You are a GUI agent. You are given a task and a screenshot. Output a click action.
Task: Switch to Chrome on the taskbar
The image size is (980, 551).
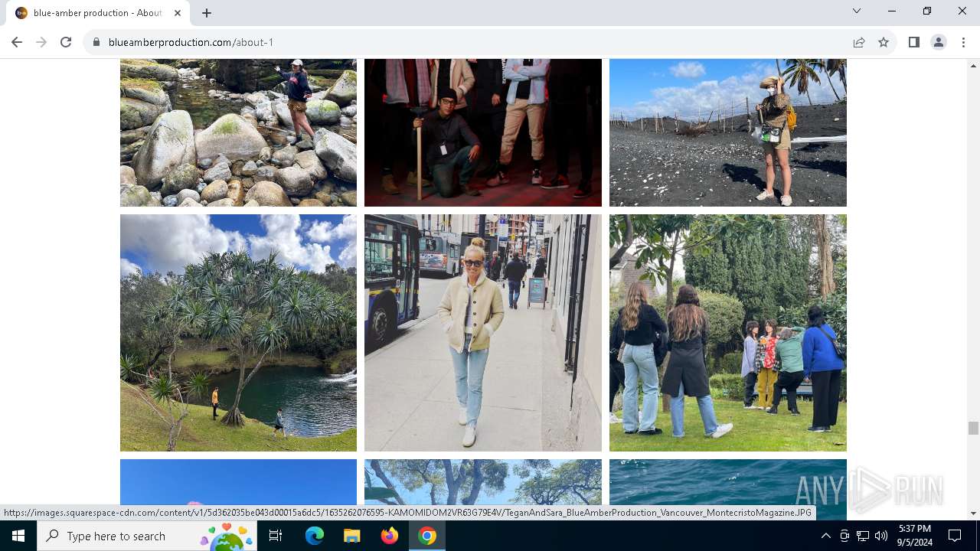point(427,536)
